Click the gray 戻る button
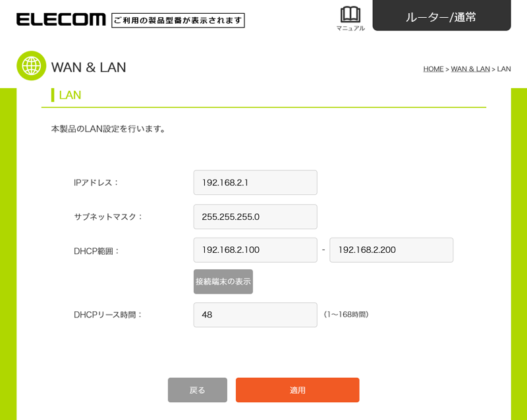Screen dimensions: 527x420 coord(197,390)
